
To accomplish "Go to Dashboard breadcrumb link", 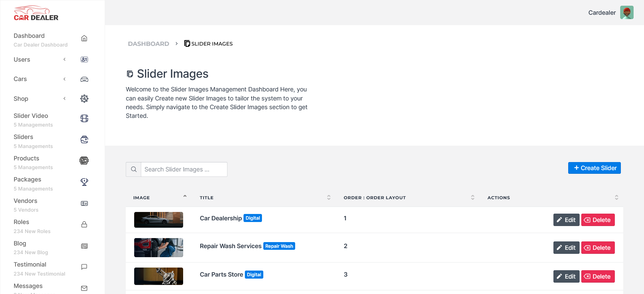I will tap(149, 44).
